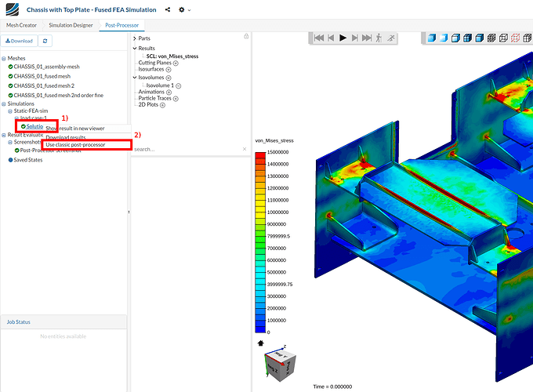This screenshot has width=533, height=392.
Task: Open the settings gear dropdown
Action: (x=184, y=10)
